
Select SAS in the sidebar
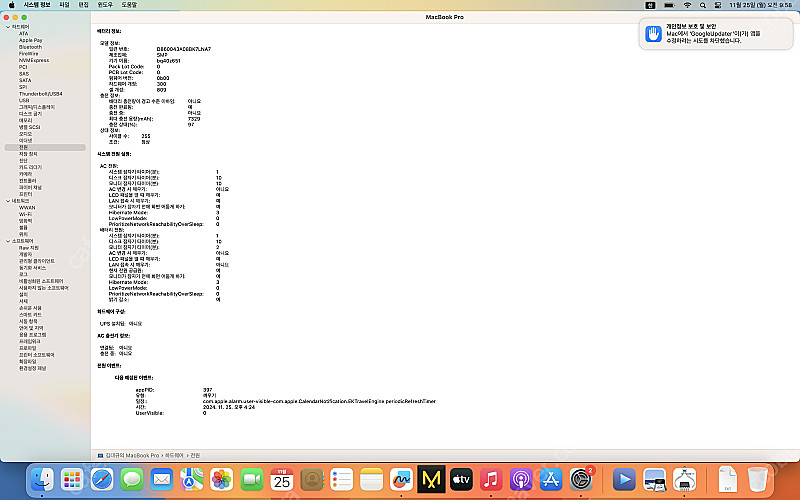coord(24,74)
